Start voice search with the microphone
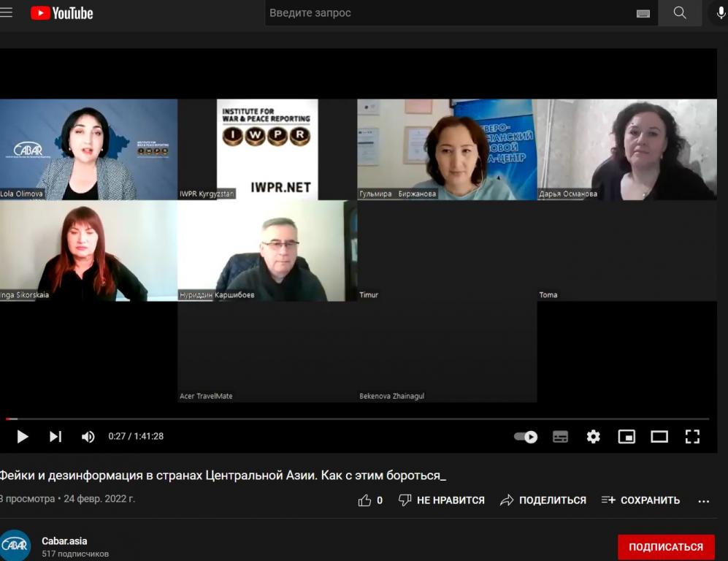 (x=720, y=13)
